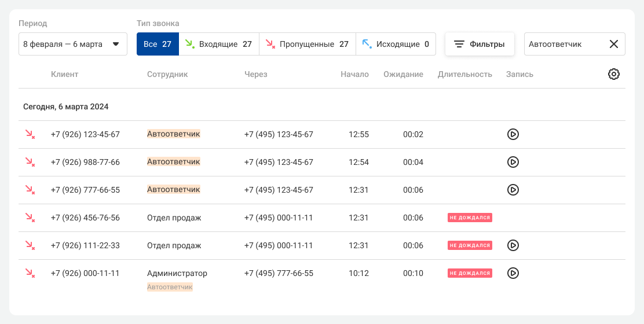The image size is (644, 324).
Task: Click Автоответчик tag under Администратор
Action: click(170, 287)
